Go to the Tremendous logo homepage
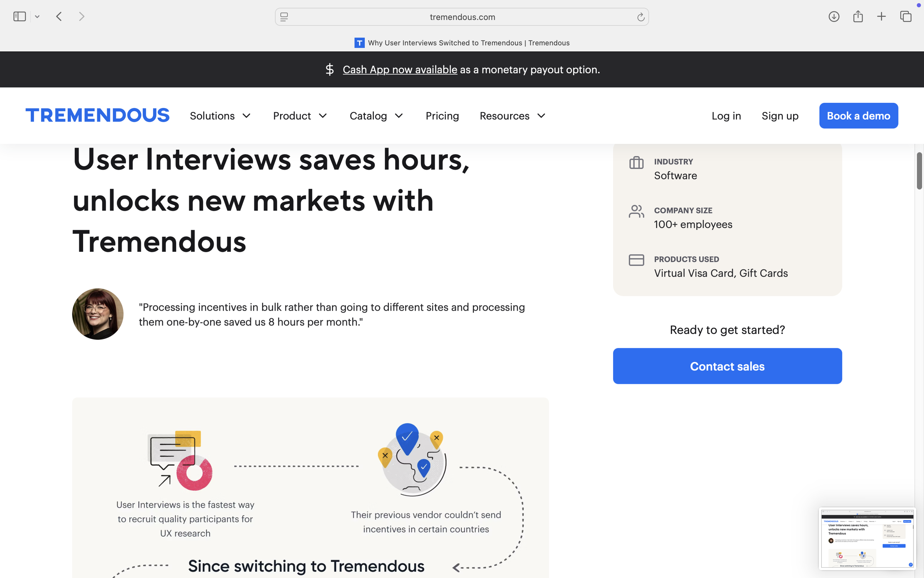This screenshot has width=924, height=578. [x=98, y=115]
